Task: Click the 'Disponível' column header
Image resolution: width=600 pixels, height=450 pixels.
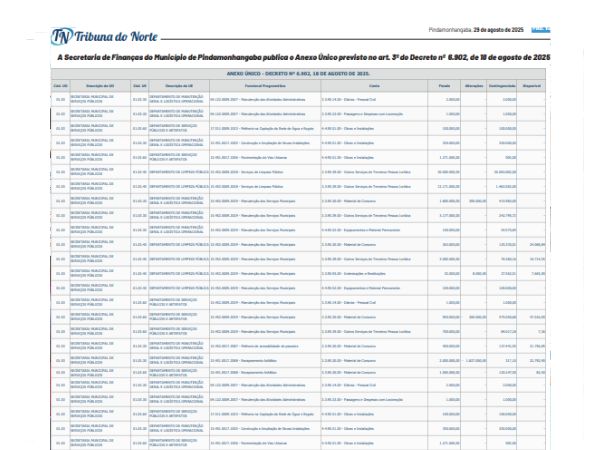Action: coord(531,86)
